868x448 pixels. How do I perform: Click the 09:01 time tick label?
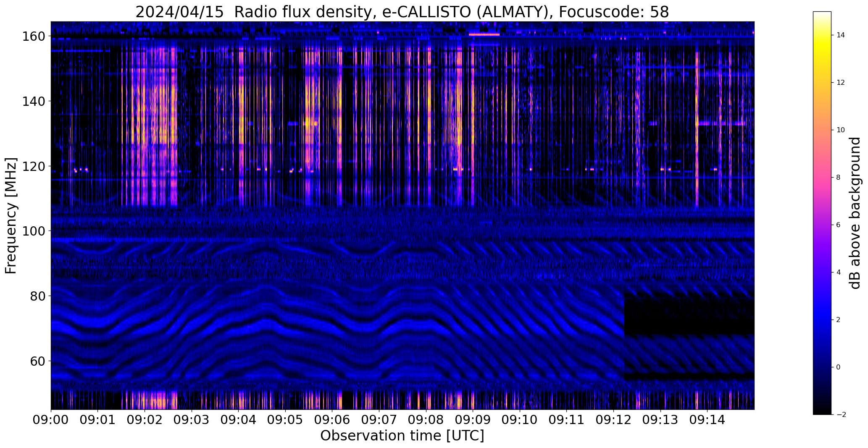click(x=98, y=420)
